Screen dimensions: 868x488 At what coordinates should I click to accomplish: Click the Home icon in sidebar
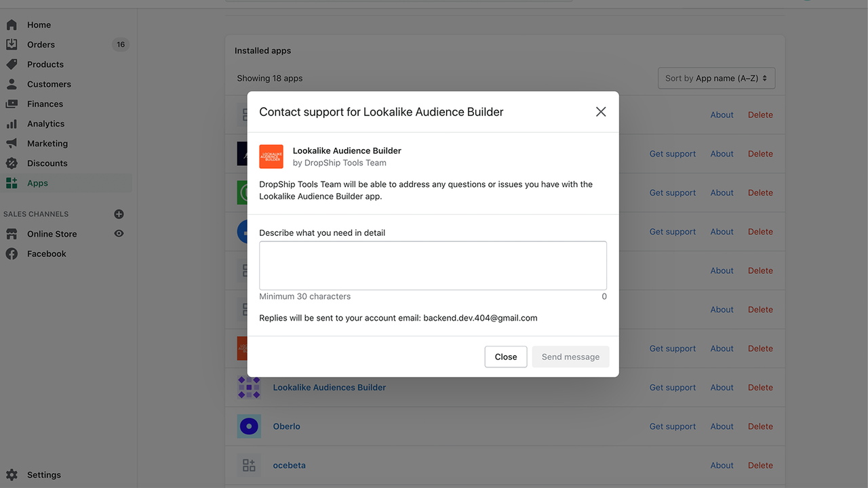(x=12, y=25)
